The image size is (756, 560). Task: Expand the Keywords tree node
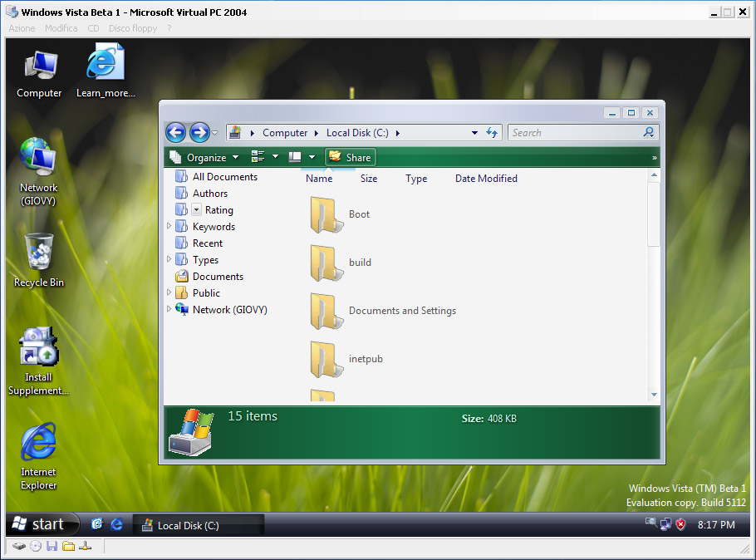pos(169,226)
